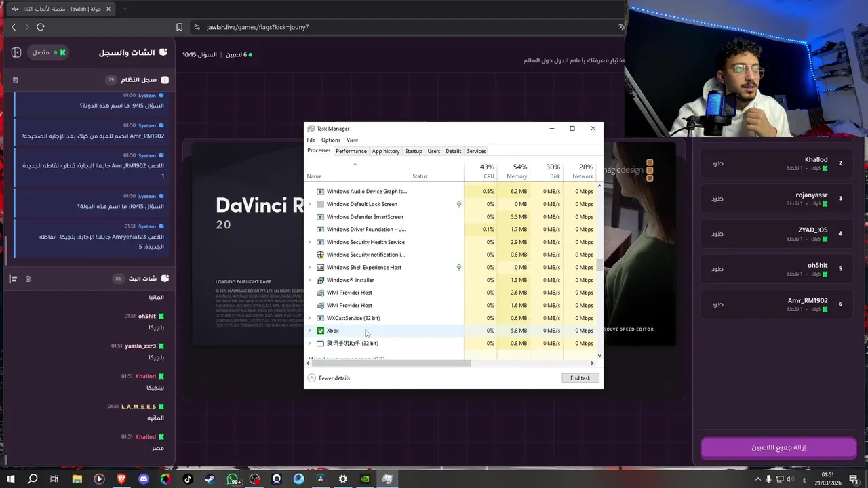Switch to the Startup tab

[414, 151]
